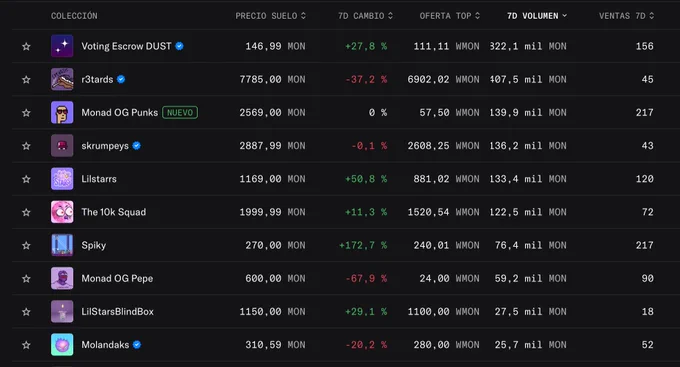Open The 10k Squad pink avatar

point(62,212)
